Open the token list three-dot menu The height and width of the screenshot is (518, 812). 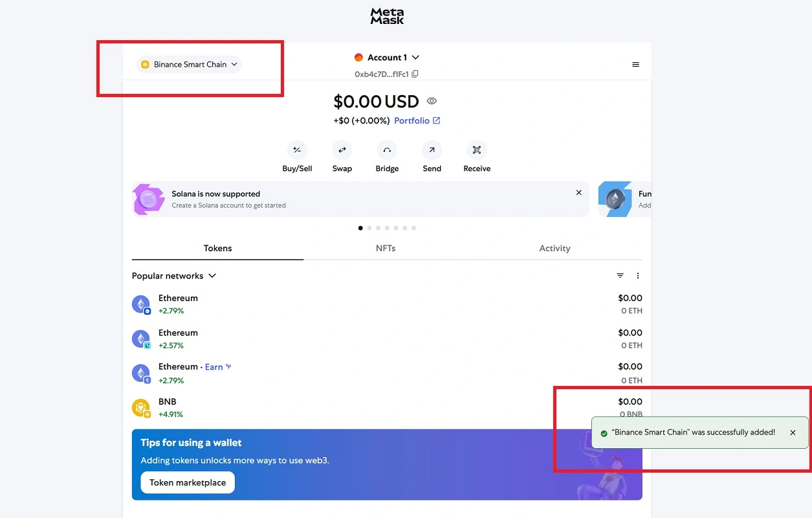(x=638, y=276)
